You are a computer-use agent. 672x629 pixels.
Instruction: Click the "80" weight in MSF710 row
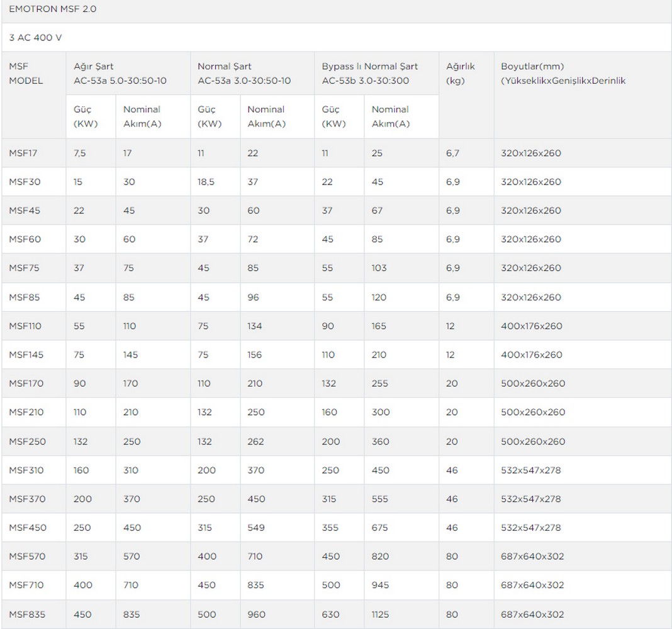tap(452, 586)
